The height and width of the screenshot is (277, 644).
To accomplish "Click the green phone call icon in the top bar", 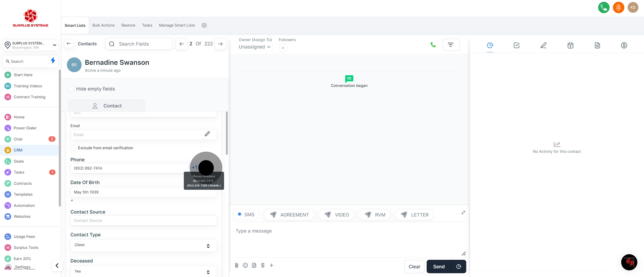I will point(604,8).
